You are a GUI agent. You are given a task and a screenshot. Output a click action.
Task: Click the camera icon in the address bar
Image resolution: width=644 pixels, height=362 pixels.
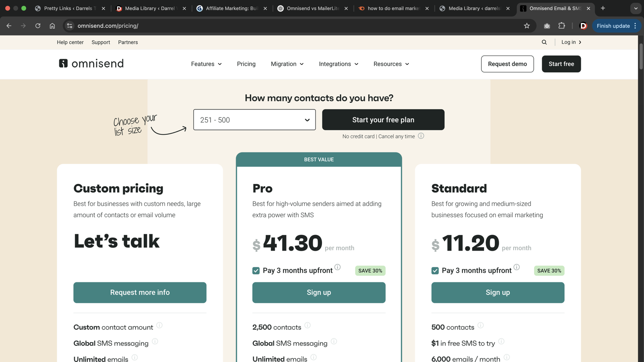(x=547, y=25)
